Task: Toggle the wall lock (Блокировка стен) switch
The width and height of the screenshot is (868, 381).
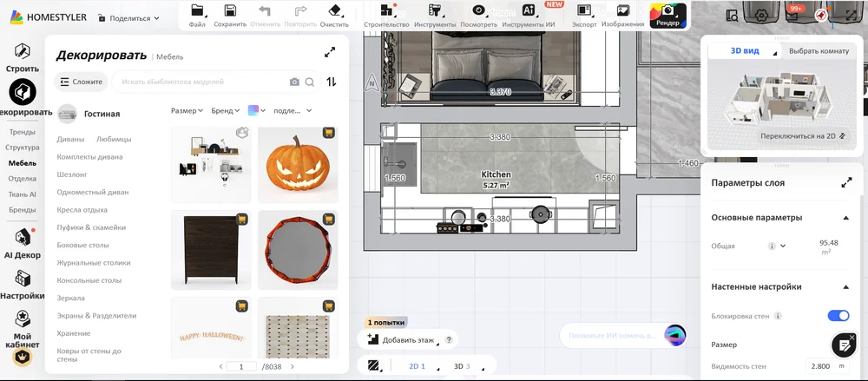Action: point(838,316)
